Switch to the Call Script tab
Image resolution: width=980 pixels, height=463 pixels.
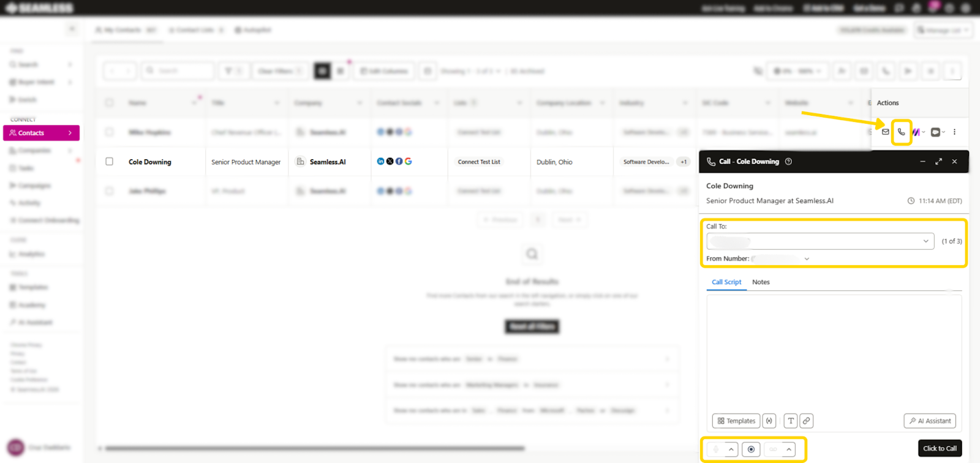pyautogui.click(x=726, y=282)
